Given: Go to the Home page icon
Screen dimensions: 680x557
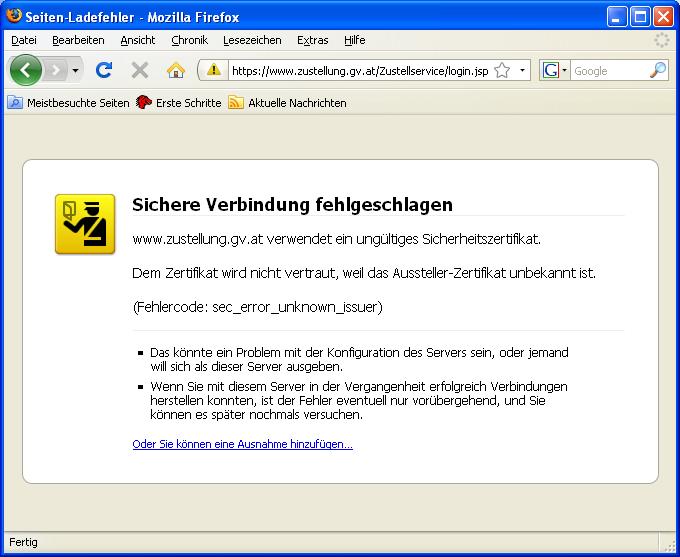Looking at the screenshot, I should (x=176, y=70).
